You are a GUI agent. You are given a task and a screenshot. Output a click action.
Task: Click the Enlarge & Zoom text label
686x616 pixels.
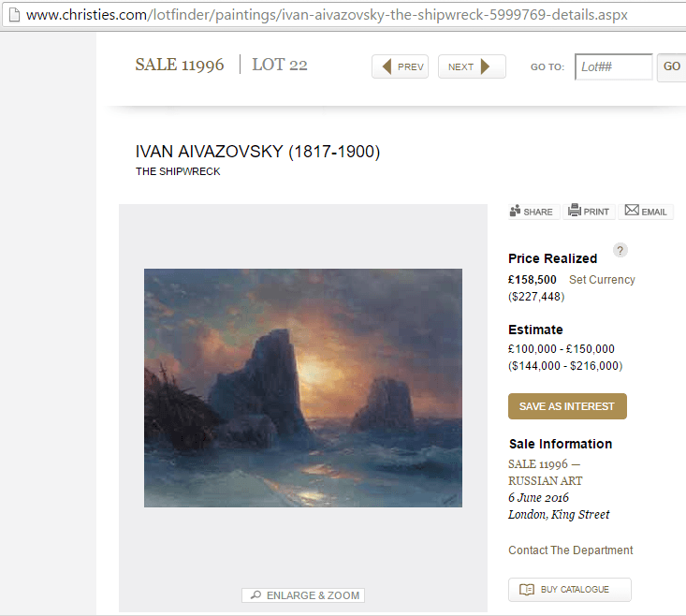click(313, 595)
